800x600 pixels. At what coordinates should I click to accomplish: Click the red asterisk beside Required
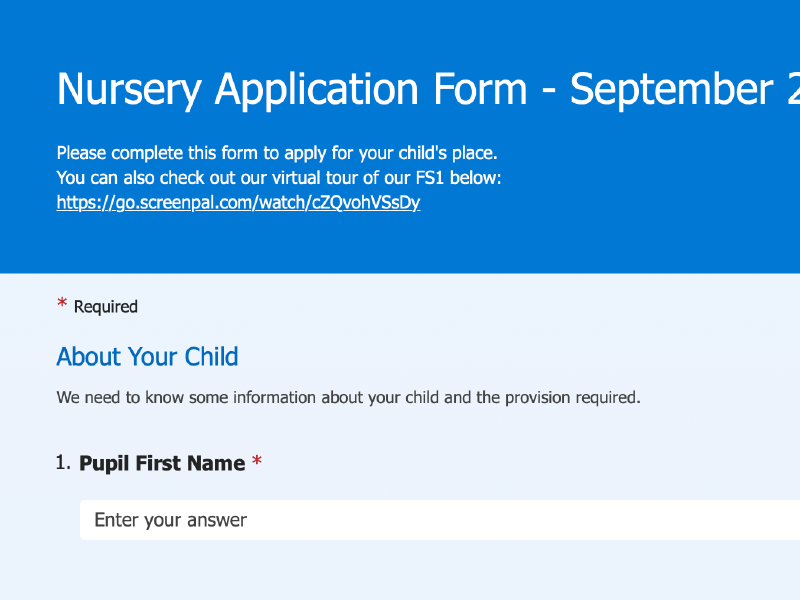[62, 305]
